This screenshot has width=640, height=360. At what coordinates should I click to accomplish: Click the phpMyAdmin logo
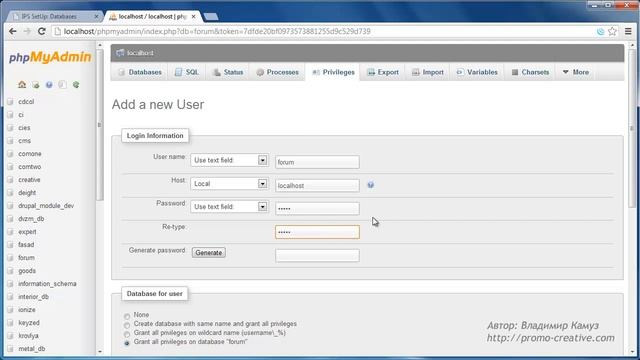point(50,58)
